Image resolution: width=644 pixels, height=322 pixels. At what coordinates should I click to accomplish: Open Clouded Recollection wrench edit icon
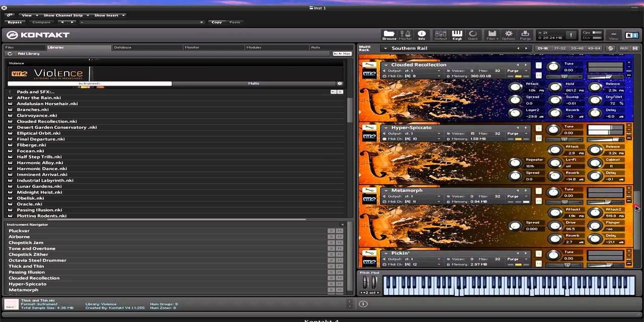click(369, 64)
